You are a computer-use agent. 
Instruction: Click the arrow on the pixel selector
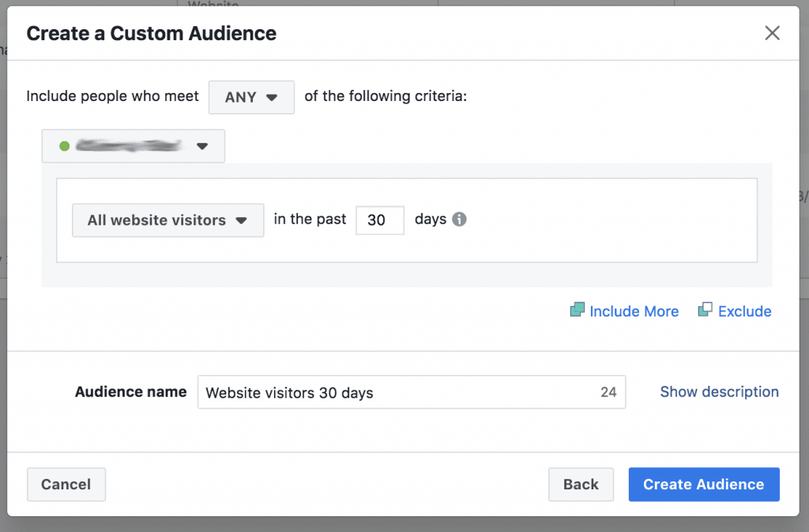tap(203, 145)
